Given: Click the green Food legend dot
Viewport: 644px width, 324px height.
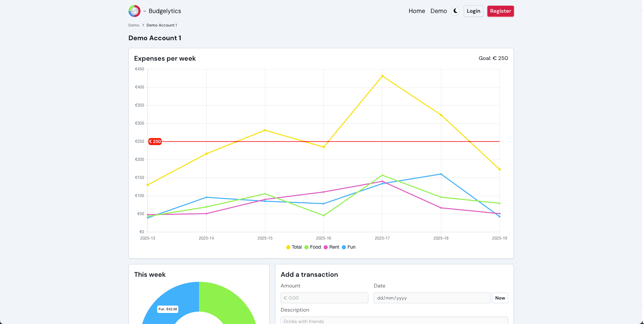Looking at the screenshot, I should [306, 247].
